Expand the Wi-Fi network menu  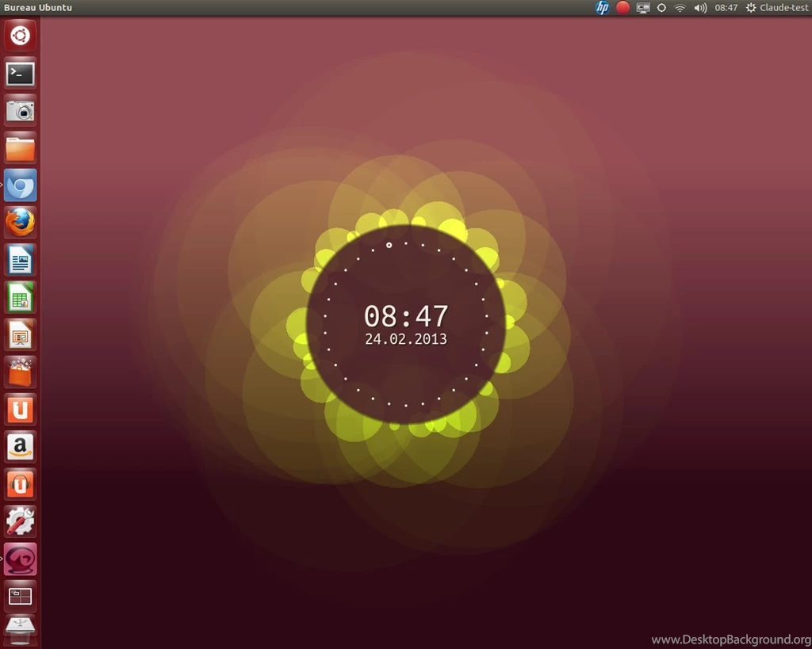(680, 8)
